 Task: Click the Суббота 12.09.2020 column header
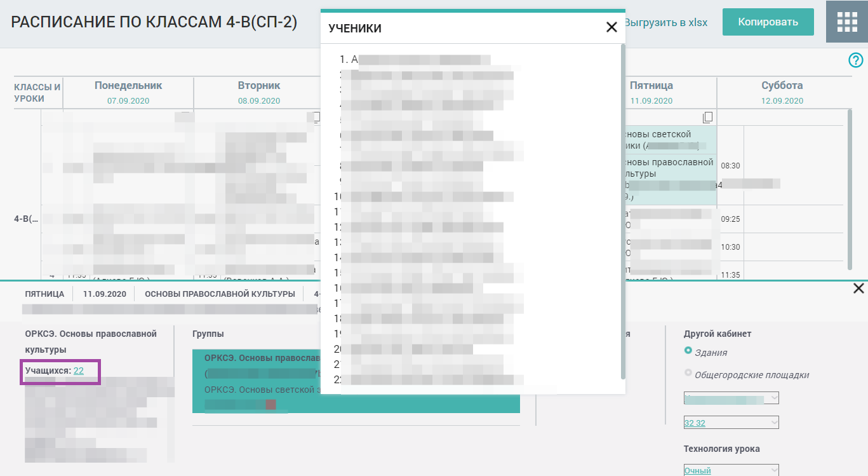point(782,93)
